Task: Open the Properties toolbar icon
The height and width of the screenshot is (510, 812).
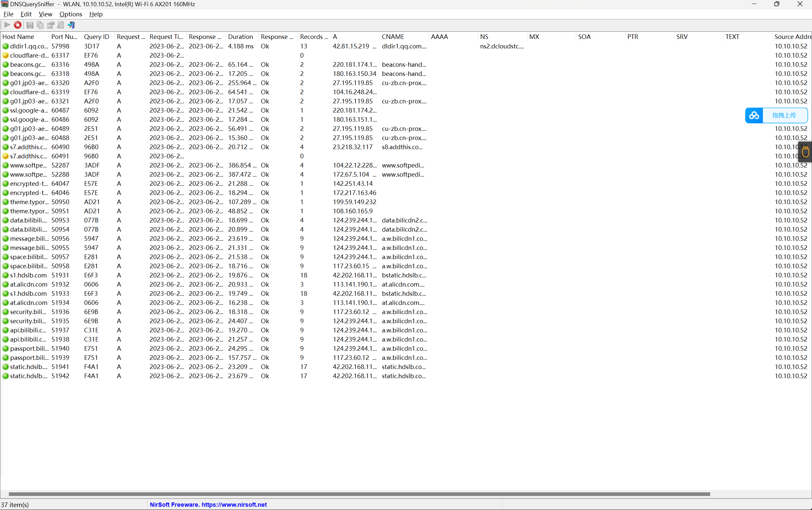Action: click(x=51, y=25)
